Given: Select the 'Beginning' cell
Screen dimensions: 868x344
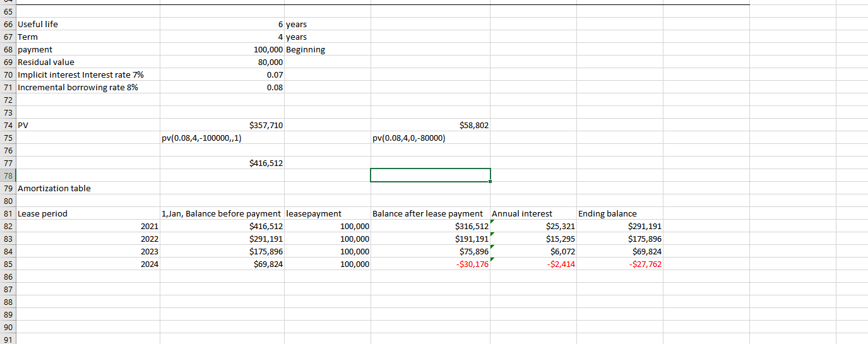Looking at the screenshot, I should (x=328, y=49).
